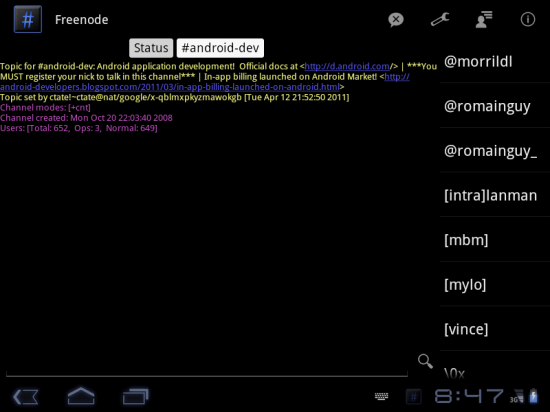The image size is (550, 412).
Task: Open the recent apps button
Action: click(x=135, y=397)
